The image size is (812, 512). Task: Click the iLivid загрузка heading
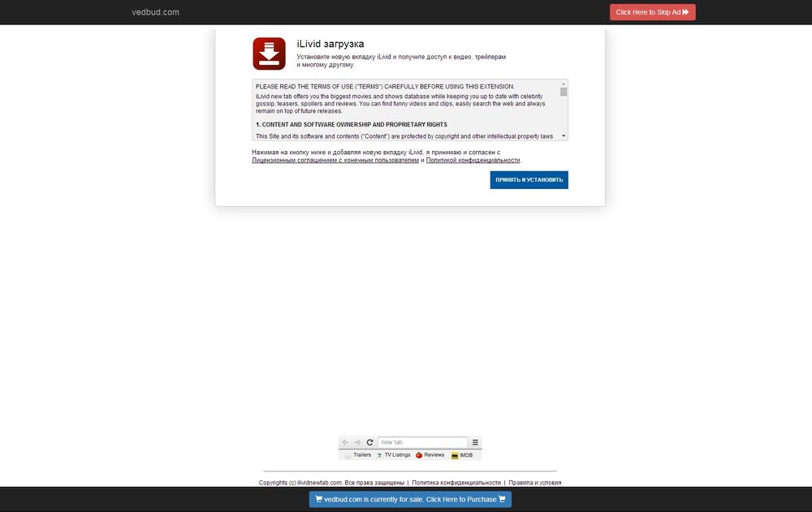330,45
